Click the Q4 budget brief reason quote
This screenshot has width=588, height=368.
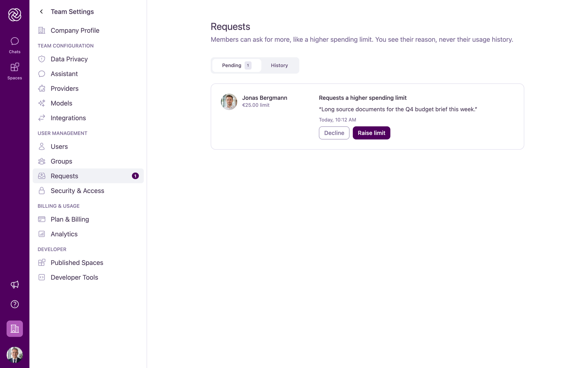pos(398,109)
